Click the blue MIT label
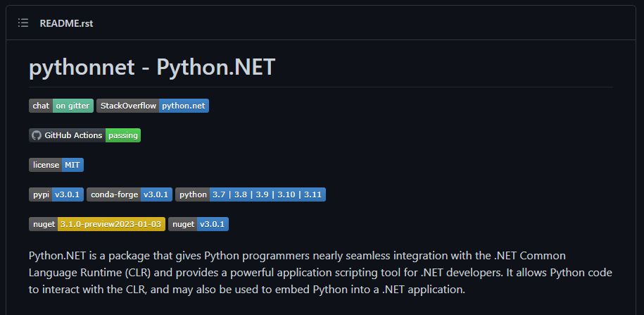Screen dimensions: 644x315 tap(72, 165)
